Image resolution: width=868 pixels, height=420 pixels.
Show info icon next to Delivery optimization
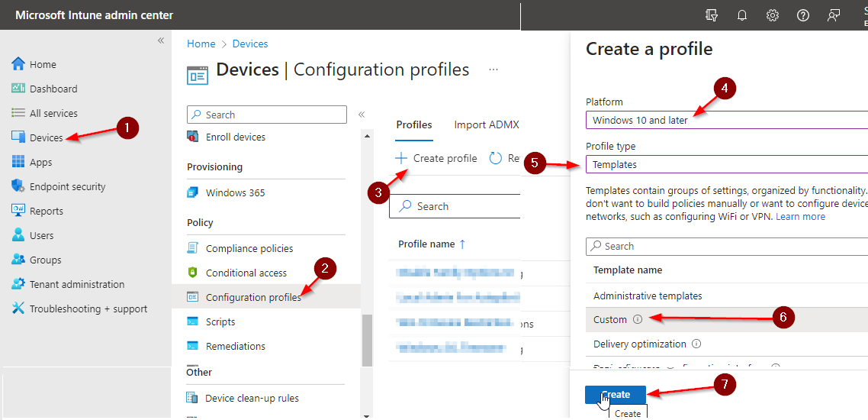(x=697, y=344)
